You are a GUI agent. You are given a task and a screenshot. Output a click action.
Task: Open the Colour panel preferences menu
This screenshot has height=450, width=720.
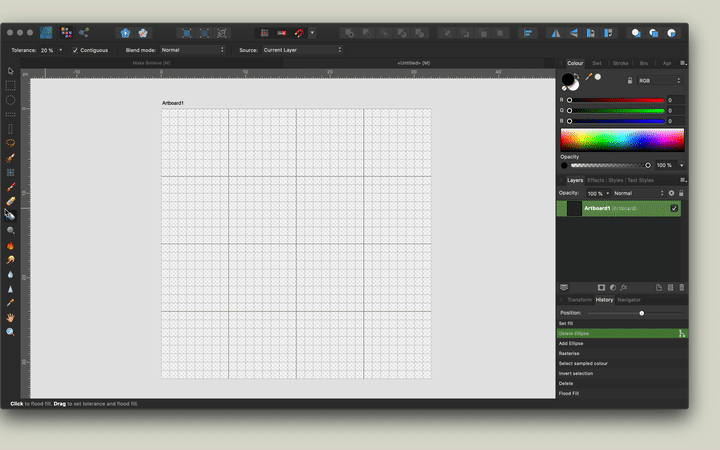tap(683, 63)
